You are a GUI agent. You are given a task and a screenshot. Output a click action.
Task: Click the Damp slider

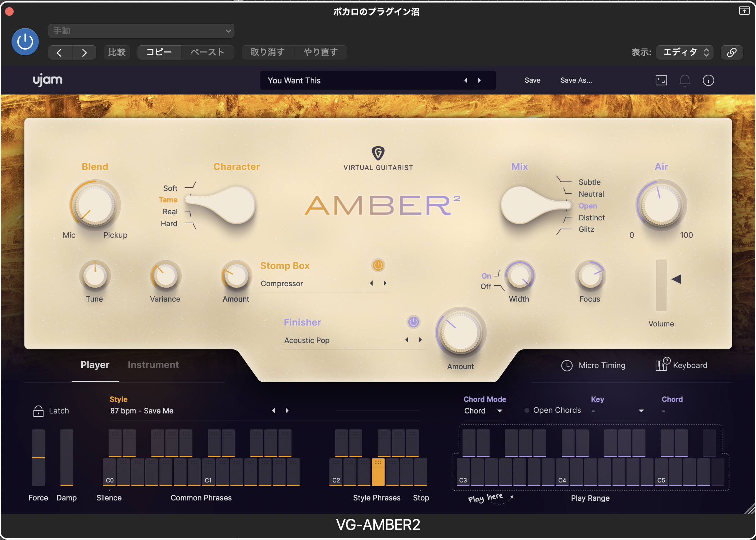click(x=67, y=457)
